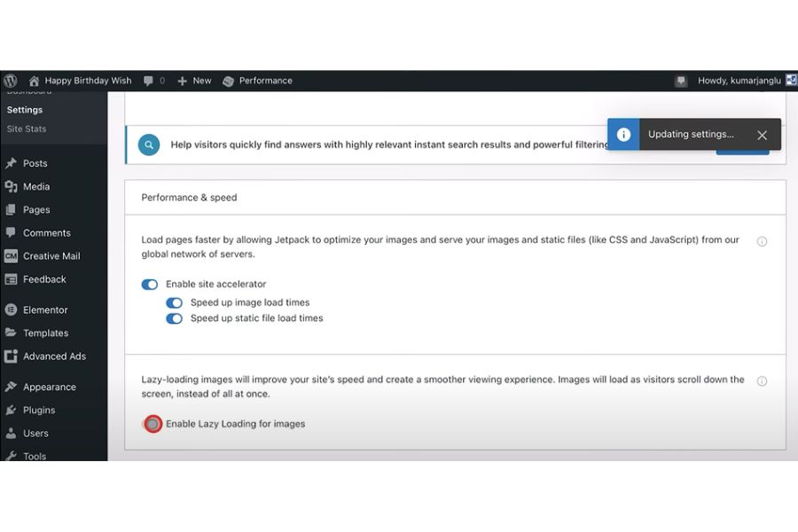Expand the Plugins sidebar menu
The width and height of the screenshot is (798, 532).
(39, 411)
